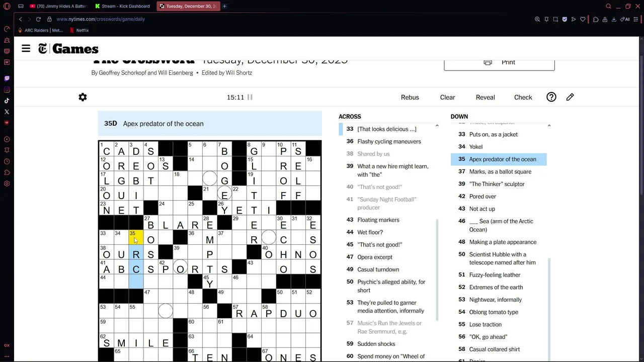Pause the crossword timer
Screen dimensions: 644x362
click(250, 97)
